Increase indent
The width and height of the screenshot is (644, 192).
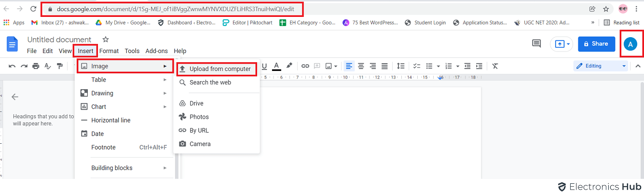pyautogui.click(x=479, y=66)
